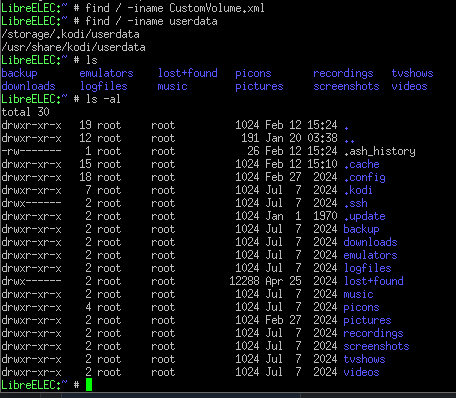
Task: Select the ".update" directory name
Action: pos(365,216)
